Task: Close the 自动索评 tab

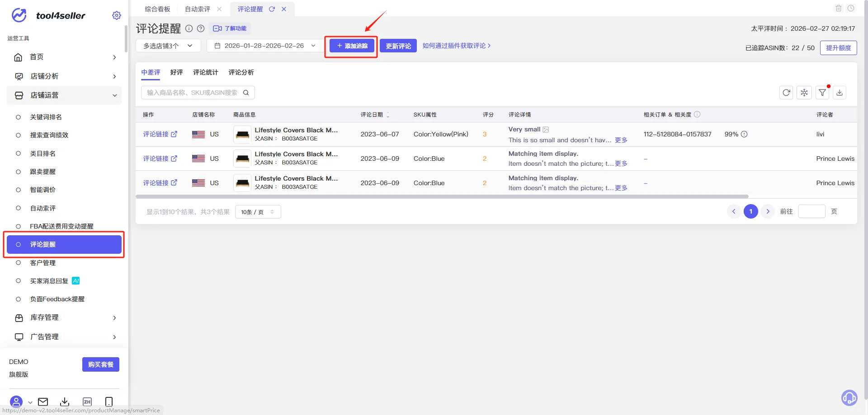Action: click(x=219, y=9)
